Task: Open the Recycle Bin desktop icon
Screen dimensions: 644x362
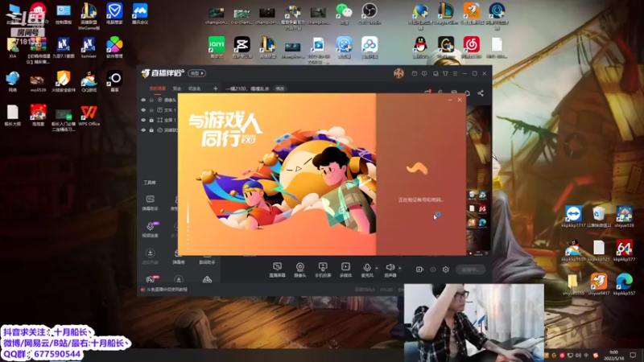Action: click(598, 216)
